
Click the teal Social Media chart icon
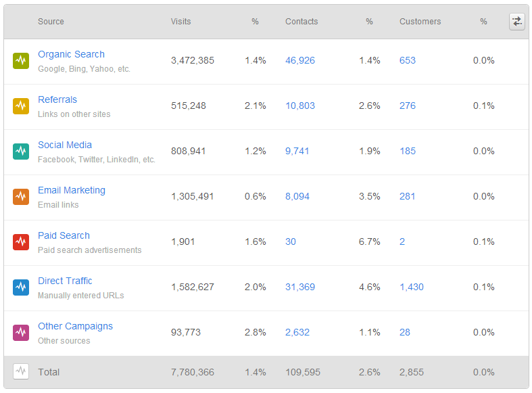[21, 152]
